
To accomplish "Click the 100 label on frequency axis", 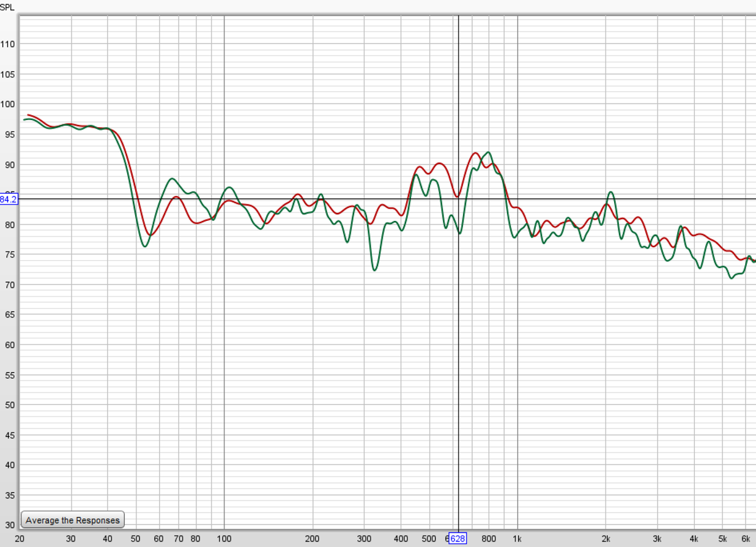I will [224, 538].
